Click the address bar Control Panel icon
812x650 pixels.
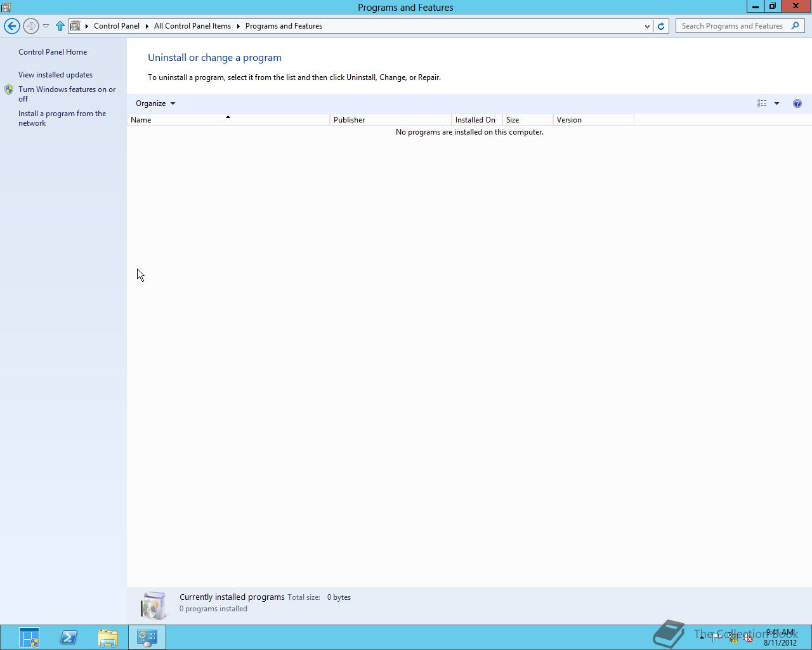(x=75, y=26)
